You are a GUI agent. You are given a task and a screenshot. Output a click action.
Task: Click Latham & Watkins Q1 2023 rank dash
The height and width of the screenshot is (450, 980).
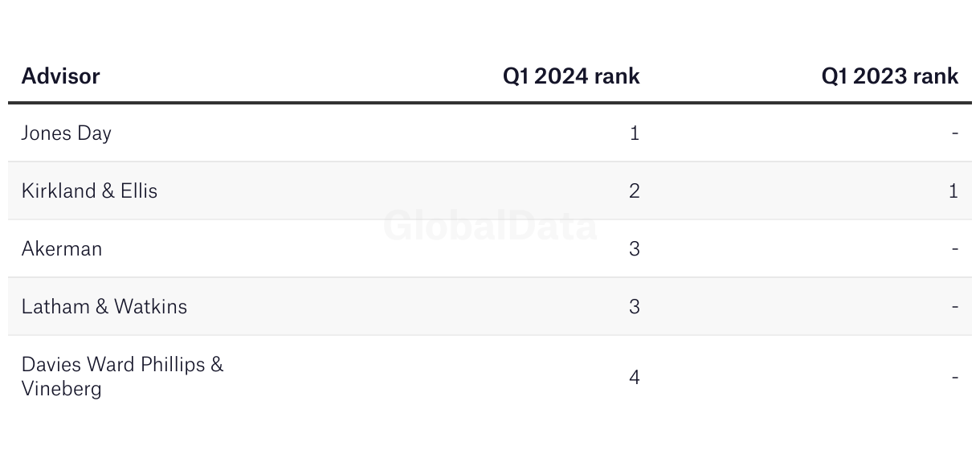[x=955, y=307]
